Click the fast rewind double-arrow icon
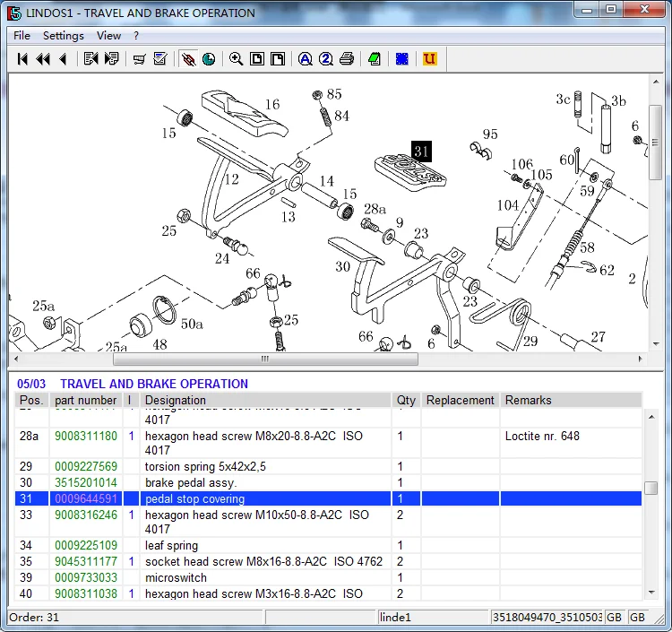 click(x=43, y=59)
